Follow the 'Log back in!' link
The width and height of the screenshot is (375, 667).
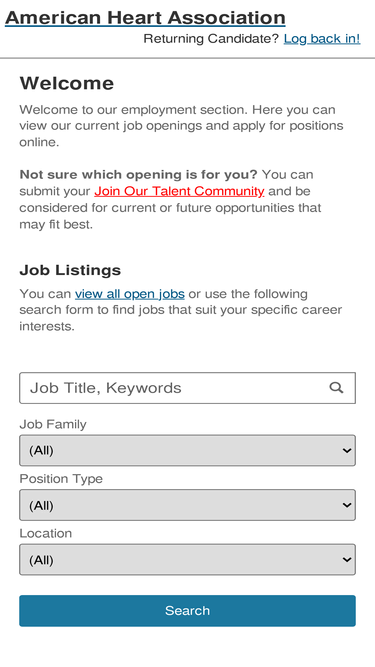point(322,39)
